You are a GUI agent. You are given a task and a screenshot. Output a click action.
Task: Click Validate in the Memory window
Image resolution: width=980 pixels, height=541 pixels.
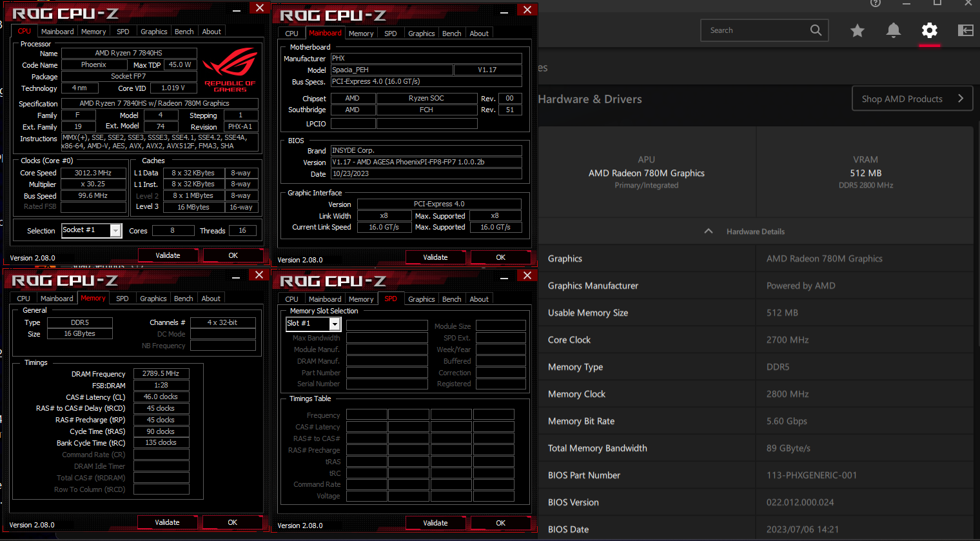pyautogui.click(x=167, y=522)
